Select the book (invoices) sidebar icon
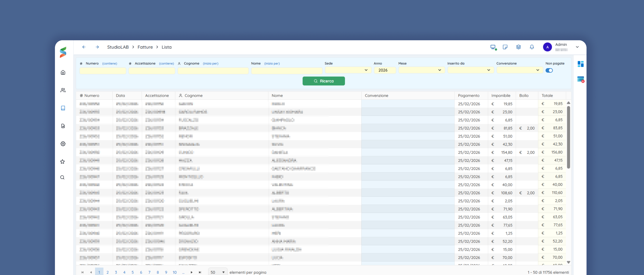 click(63, 108)
